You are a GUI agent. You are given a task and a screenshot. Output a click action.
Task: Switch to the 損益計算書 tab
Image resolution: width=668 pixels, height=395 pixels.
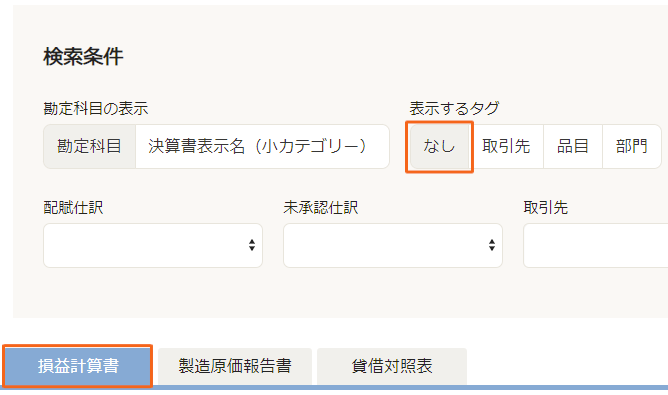coord(78,366)
